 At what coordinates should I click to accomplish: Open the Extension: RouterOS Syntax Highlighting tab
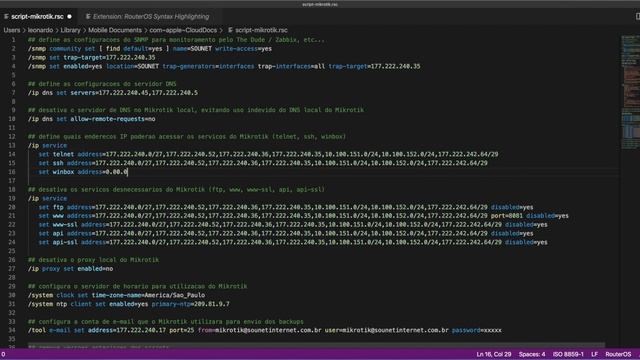click(151, 17)
